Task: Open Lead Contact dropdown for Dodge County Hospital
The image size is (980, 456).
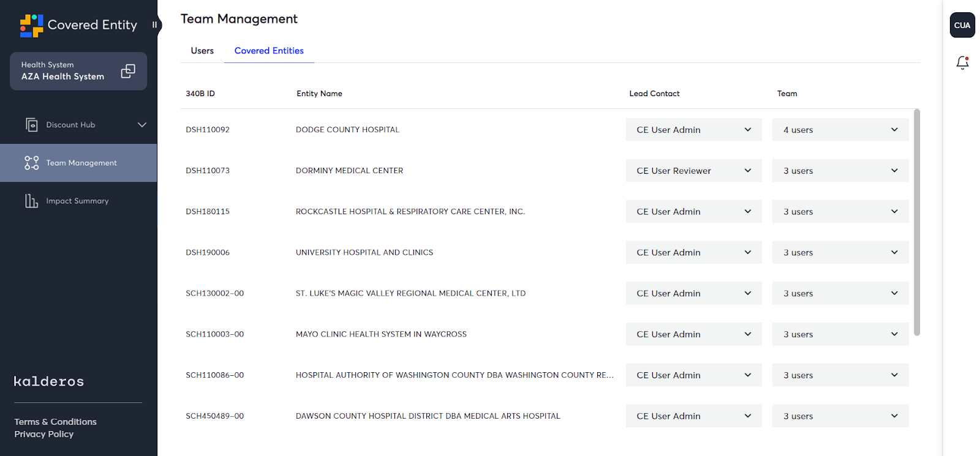Action: 694,130
